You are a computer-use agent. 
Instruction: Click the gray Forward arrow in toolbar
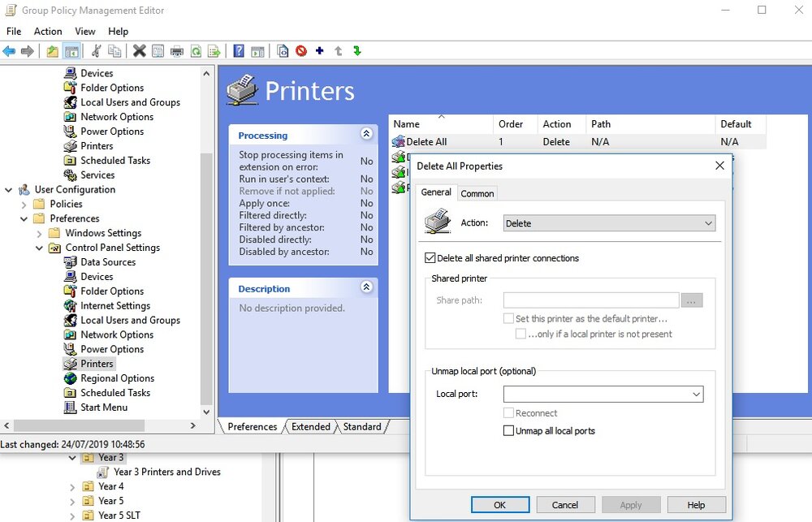coord(28,51)
